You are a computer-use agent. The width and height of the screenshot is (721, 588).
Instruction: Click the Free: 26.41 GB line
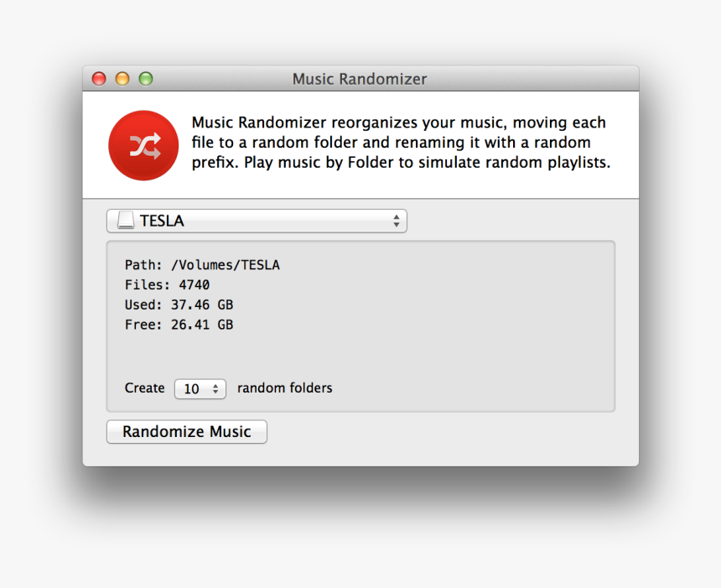(x=179, y=325)
